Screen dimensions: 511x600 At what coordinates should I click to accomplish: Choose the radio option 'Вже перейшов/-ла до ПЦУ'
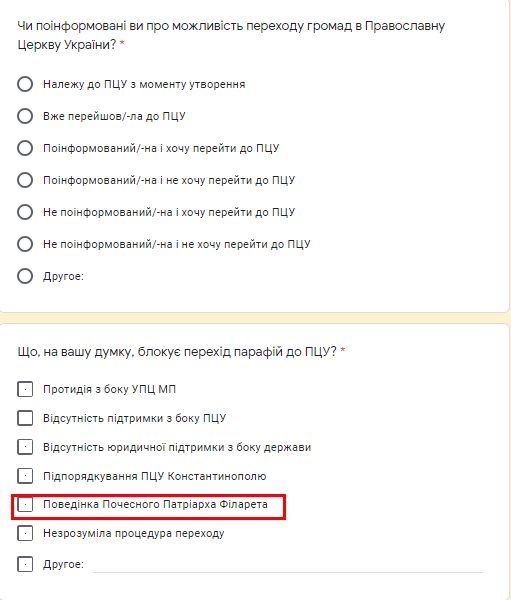tap(25, 116)
